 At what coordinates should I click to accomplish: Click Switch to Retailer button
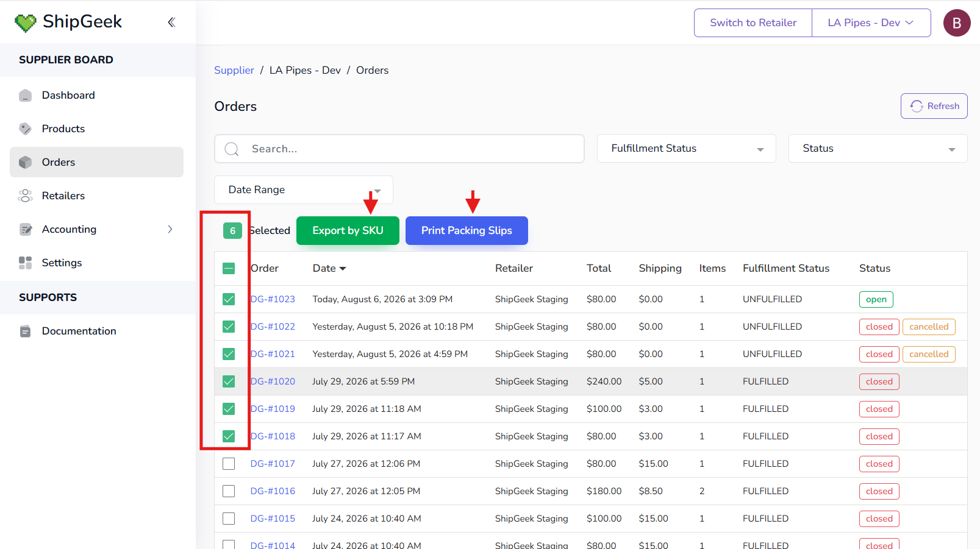click(x=753, y=23)
